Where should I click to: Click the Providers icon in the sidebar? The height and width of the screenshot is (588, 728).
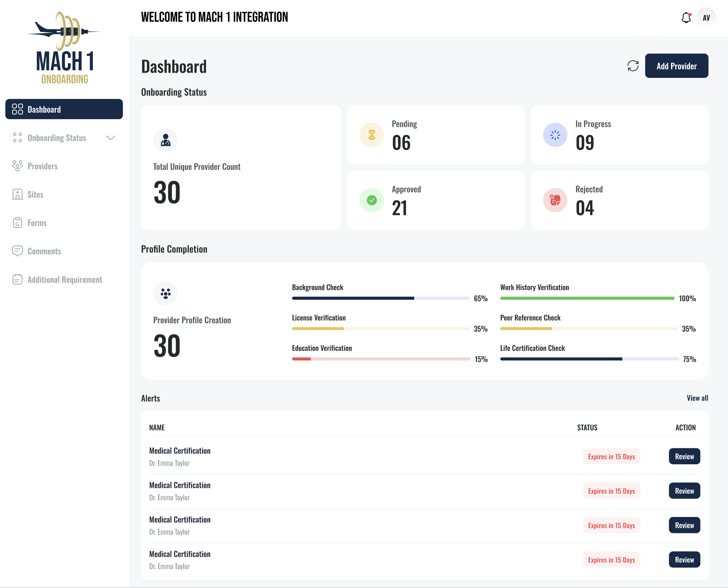pyautogui.click(x=18, y=166)
